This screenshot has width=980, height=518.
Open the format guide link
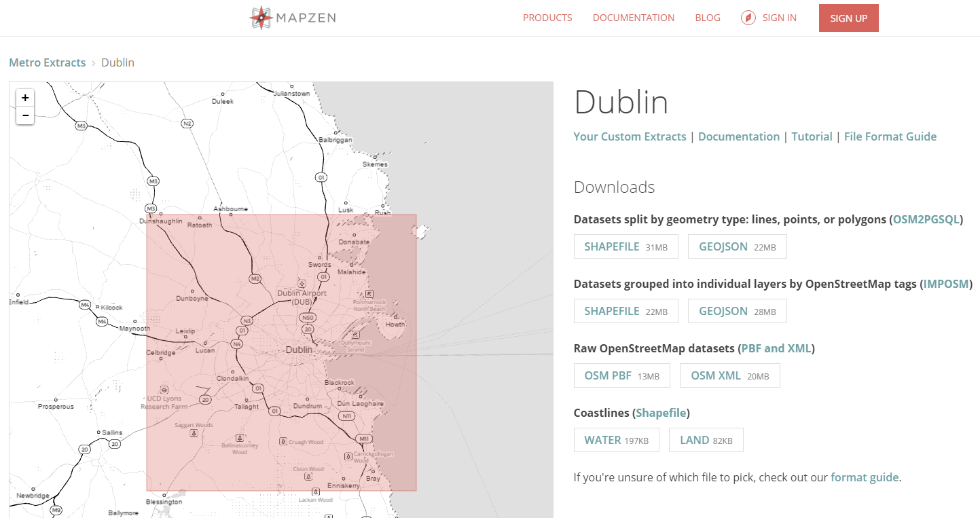865,477
